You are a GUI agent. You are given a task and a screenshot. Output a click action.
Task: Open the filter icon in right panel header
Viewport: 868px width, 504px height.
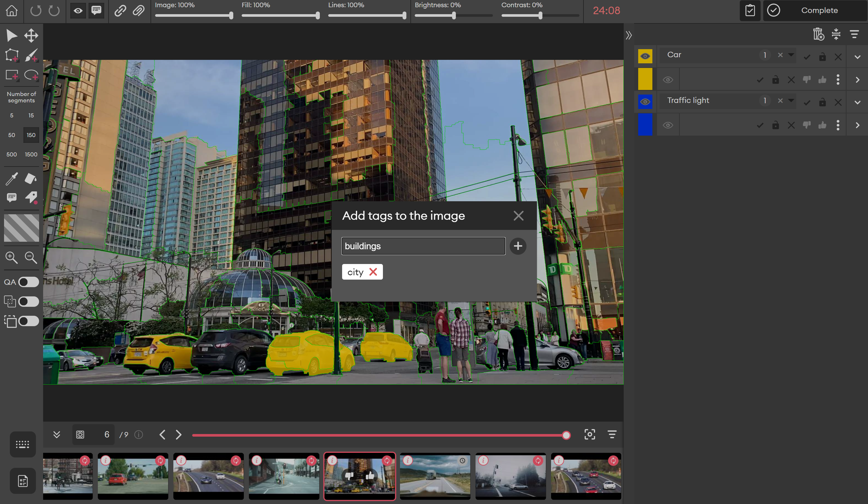click(x=854, y=34)
